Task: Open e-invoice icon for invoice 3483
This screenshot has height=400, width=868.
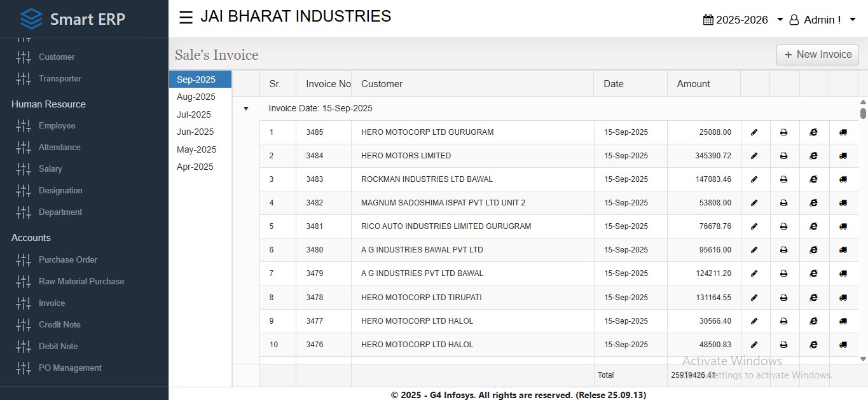Action: pyautogui.click(x=813, y=179)
